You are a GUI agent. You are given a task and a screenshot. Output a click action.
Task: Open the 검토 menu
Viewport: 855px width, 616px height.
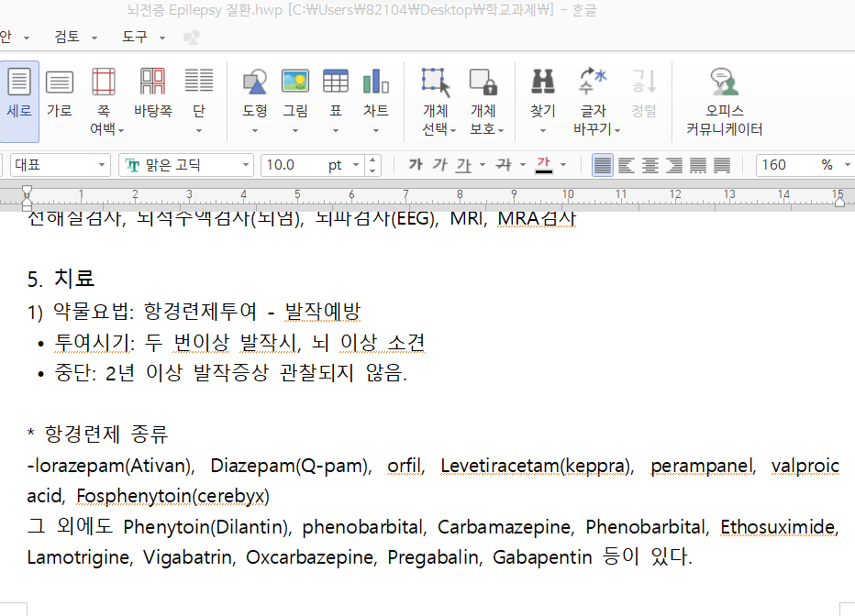[x=67, y=37]
